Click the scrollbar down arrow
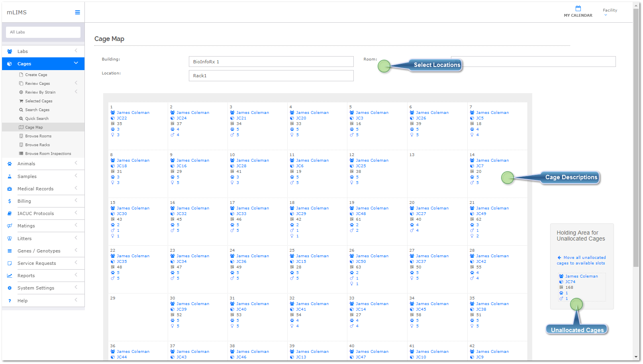This screenshot has height=364, width=643. (x=636, y=357)
